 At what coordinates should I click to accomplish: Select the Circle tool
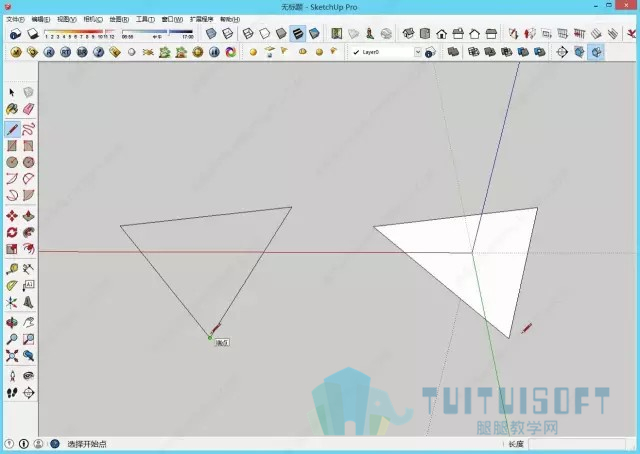pyautogui.click(x=12, y=162)
